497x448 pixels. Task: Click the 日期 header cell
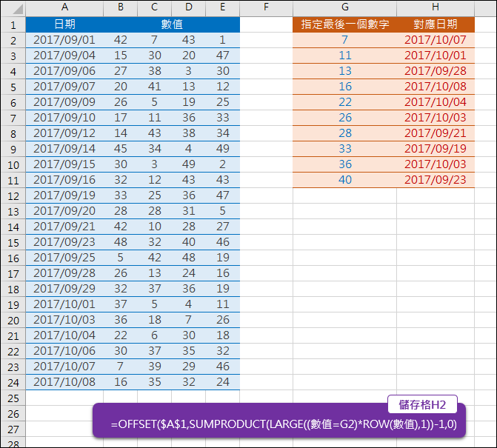coord(64,24)
